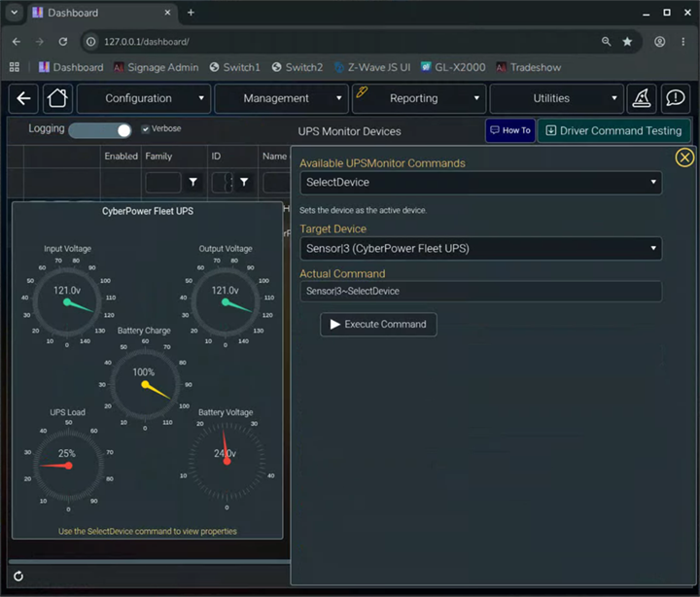Open the browser profile icon
Image resolution: width=700 pixels, height=597 pixels.
tap(659, 42)
